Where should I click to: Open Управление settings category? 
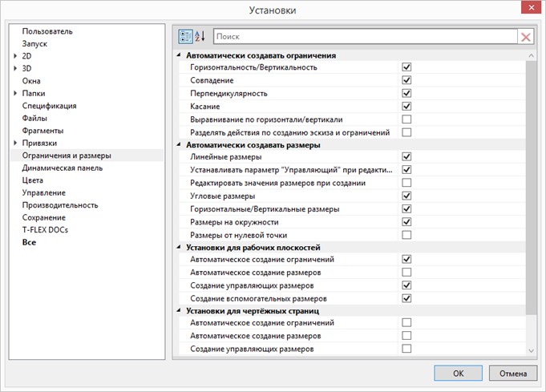[44, 193]
